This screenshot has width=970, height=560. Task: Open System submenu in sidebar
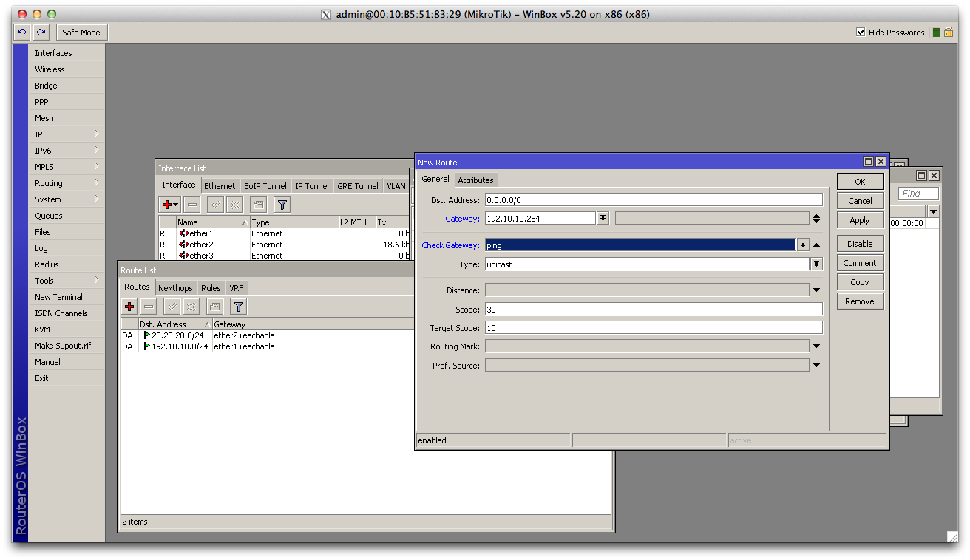[x=67, y=199]
